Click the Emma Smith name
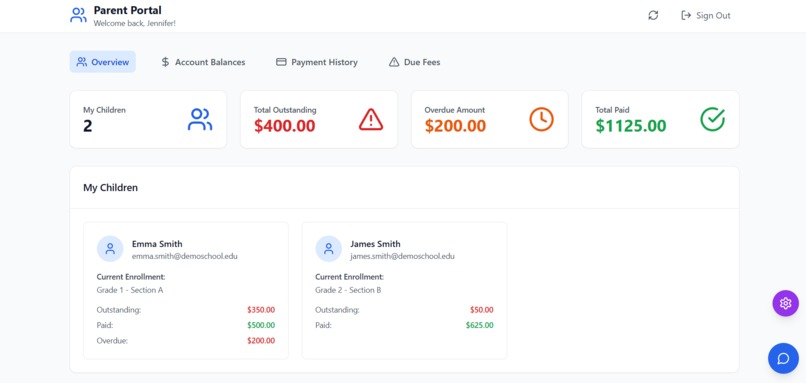806x383 pixels. 157,244
